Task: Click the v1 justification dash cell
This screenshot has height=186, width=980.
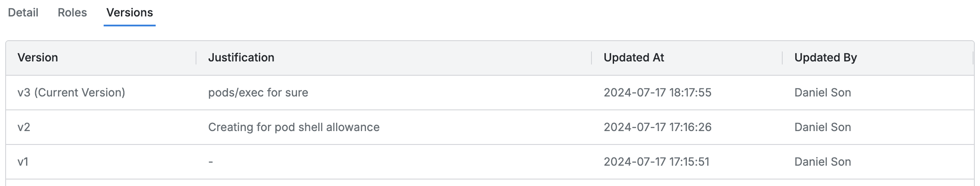Action: tap(211, 162)
